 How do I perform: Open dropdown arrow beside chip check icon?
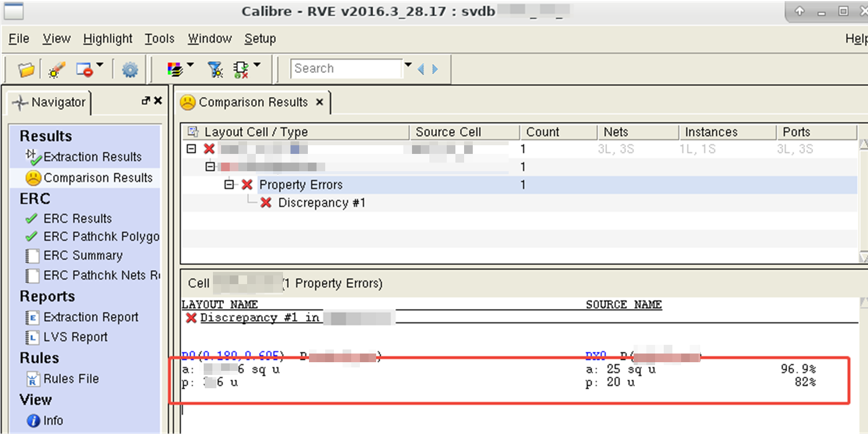pos(257,65)
